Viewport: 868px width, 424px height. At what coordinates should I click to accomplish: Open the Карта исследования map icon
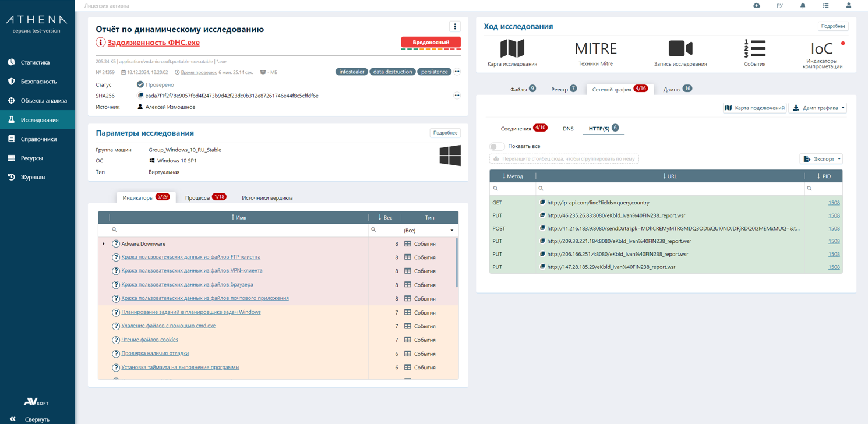coord(512,49)
